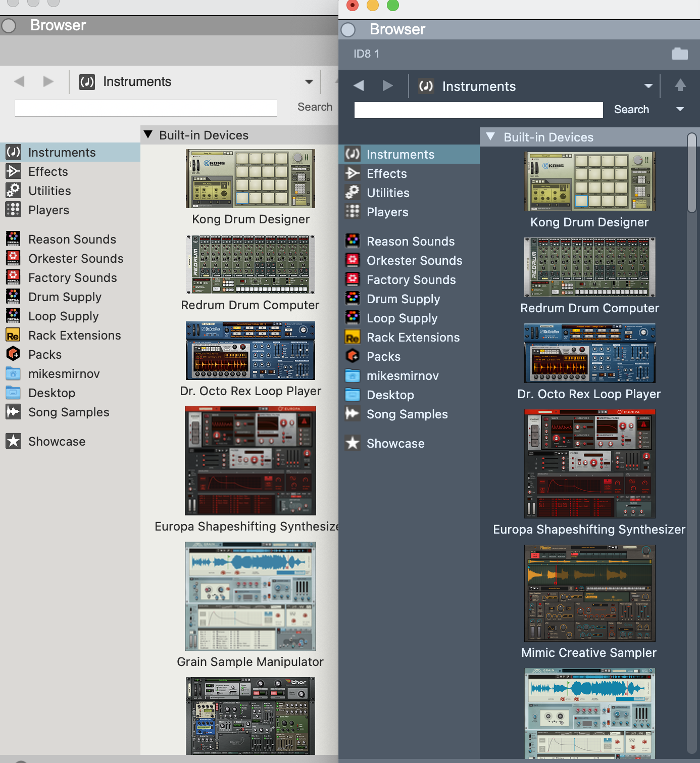
Task: Go up one level in dark Browser
Action: (x=680, y=85)
